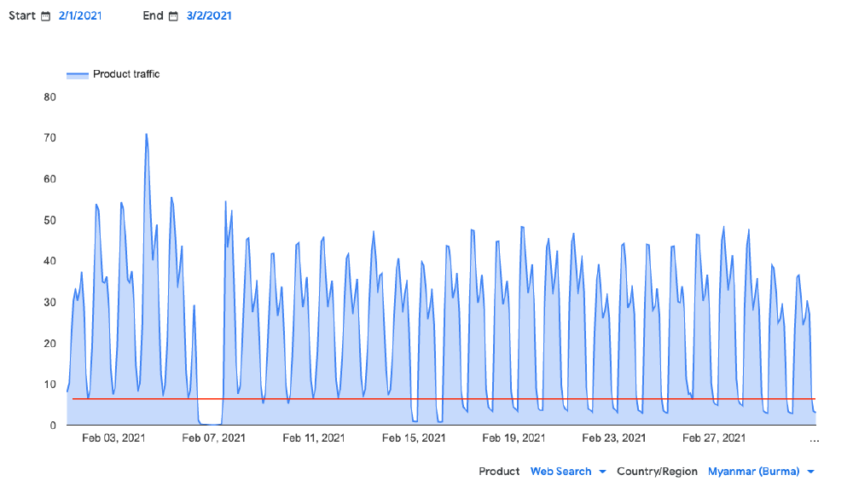Click the dropdown arrow beside Myanmar (Burma)
The image size is (853, 504).
tap(809, 471)
